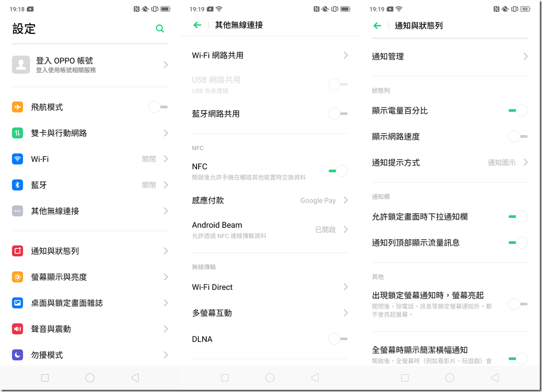Toggle 顯示電量百分比 switch
The image size is (542, 392).
click(518, 110)
